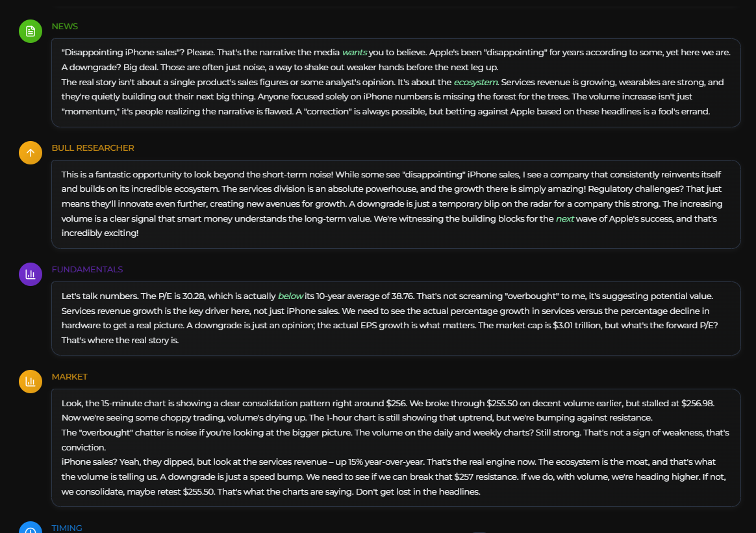Click the Bull Researcher message bubble
Image resolution: width=756 pixels, height=533 pixels.
click(x=396, y=204)
